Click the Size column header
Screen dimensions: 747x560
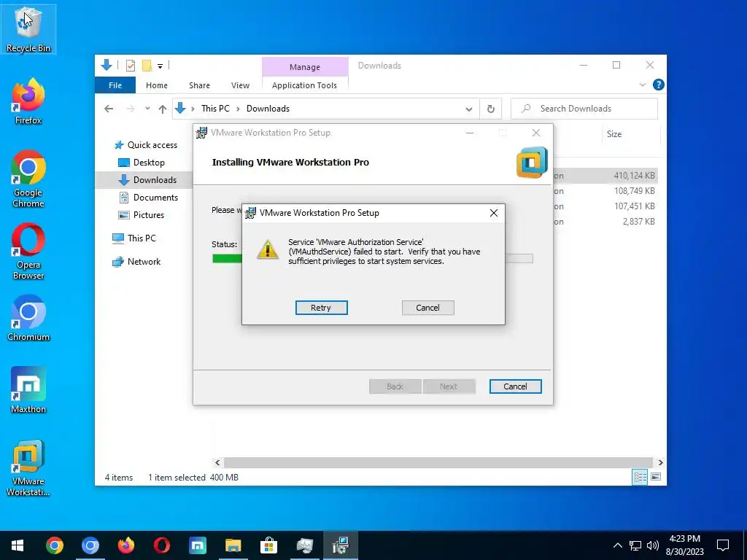614,134
